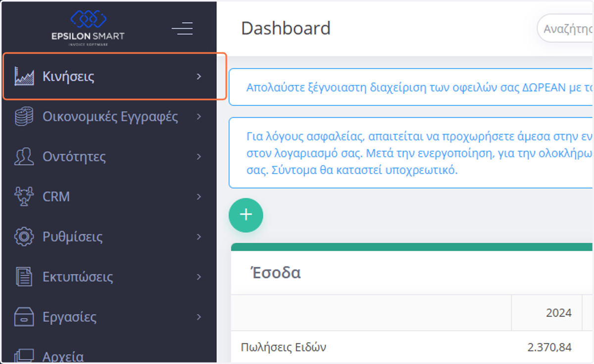This screenshot has height=364, width=594.
Task: Click the Epsilon Smart logo
Action: [x=88, y=28]
